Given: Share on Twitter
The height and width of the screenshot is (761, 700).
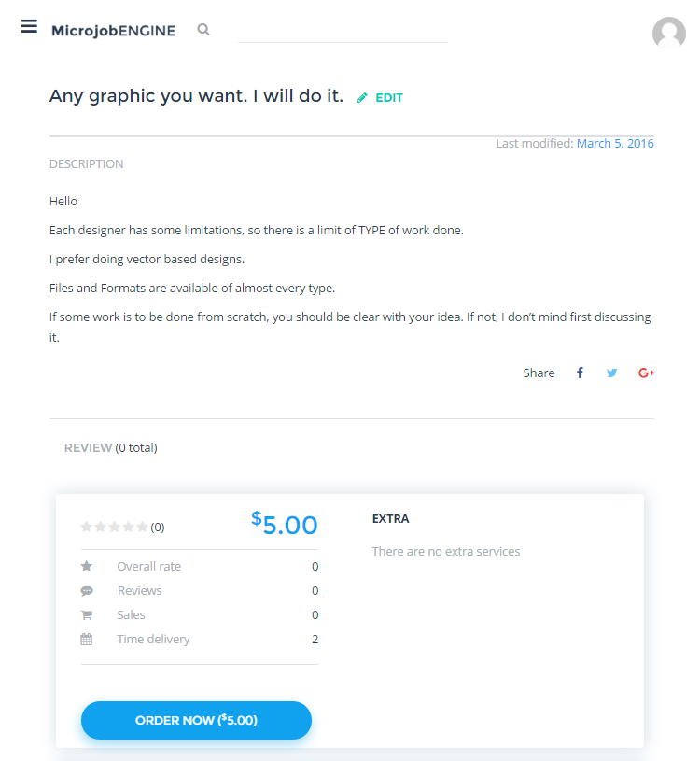Looking at the screenshot, I should [611, 373].
